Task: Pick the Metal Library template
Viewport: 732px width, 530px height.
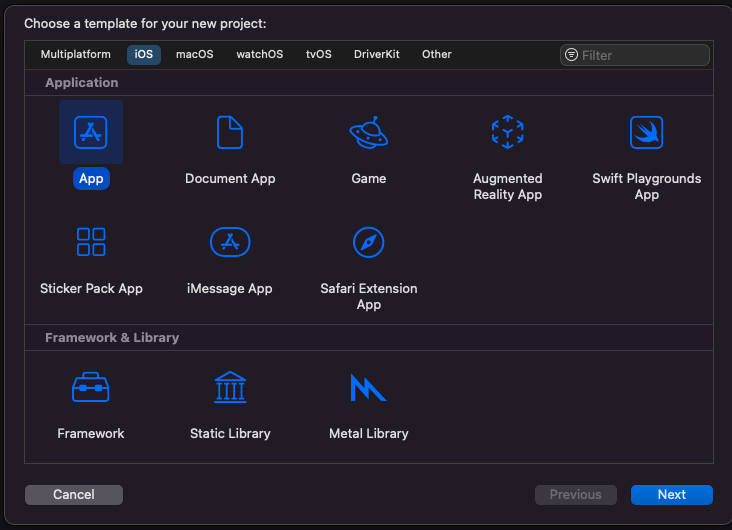Action: click(368, 387)
